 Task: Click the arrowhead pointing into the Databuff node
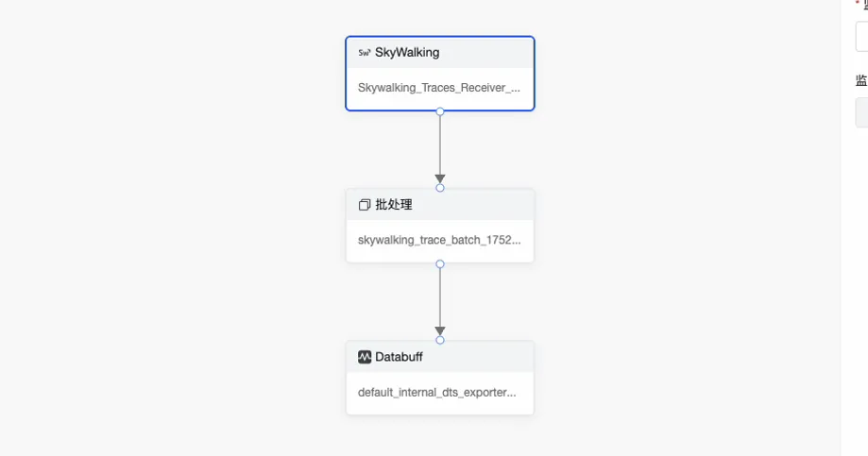point(440,330)
